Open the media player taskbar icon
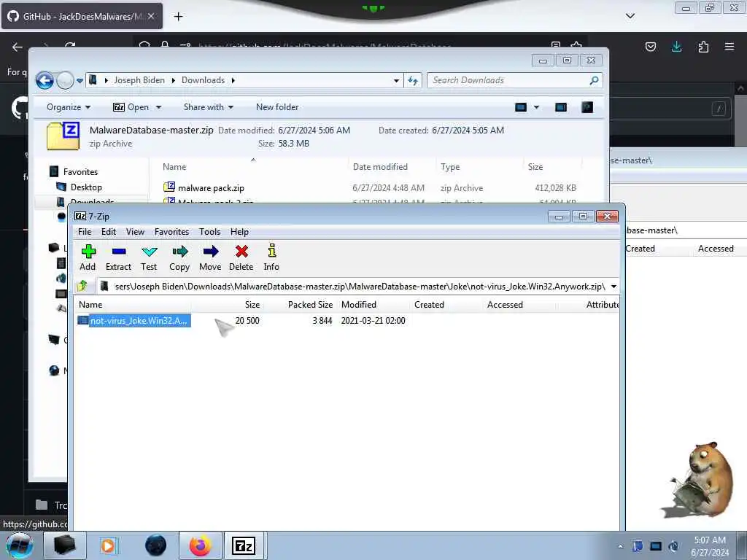Image resolution: width=747 pixels, height=560 pixels. [x=108, y=545]
